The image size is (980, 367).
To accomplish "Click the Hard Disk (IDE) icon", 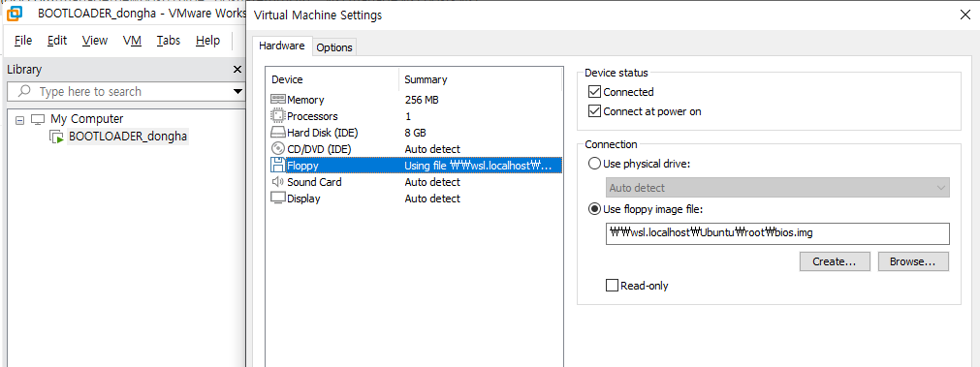I will 278,133.
